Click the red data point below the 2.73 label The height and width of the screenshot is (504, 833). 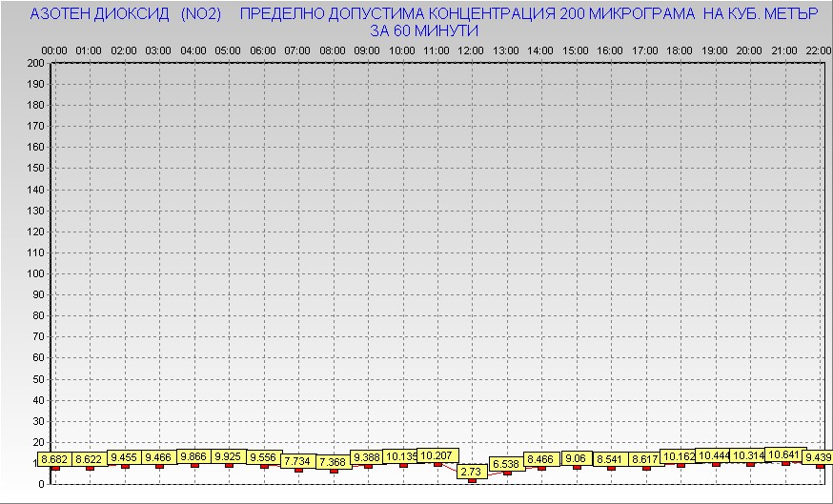click(x=472, y=480)
